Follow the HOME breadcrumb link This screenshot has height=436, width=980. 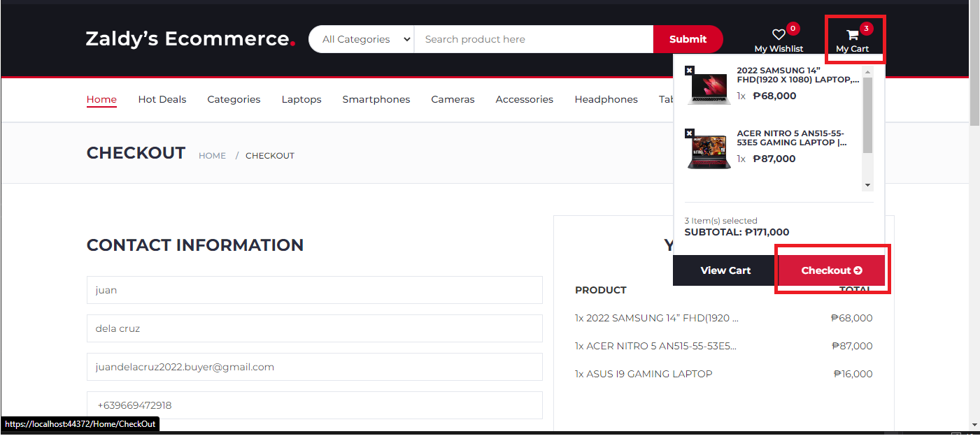click(212, 155)
